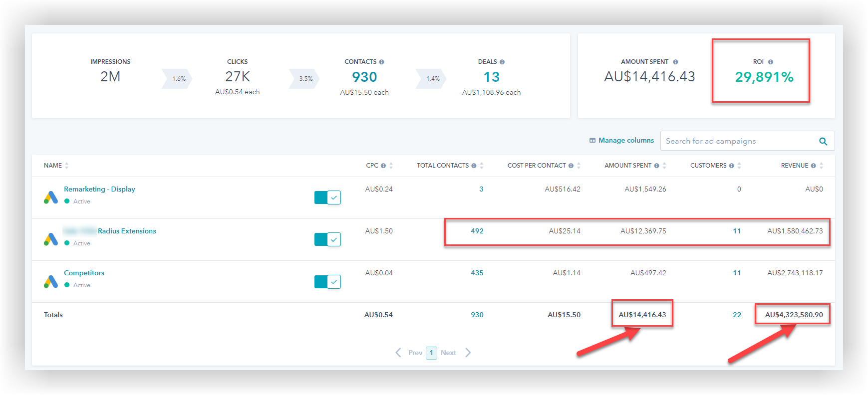Image resolution: width=868 pixels, height=395 pixels.
Task: Click the 27K clicks value
Action: pyautogui.click(x=238, y=77)
